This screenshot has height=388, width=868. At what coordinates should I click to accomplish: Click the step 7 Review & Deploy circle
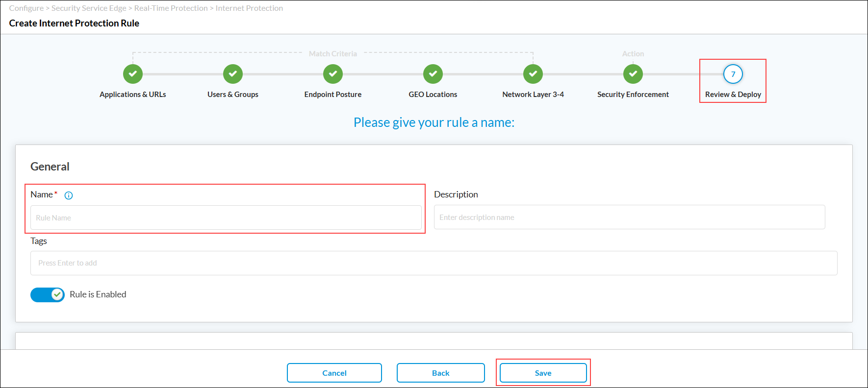[733, 74]
